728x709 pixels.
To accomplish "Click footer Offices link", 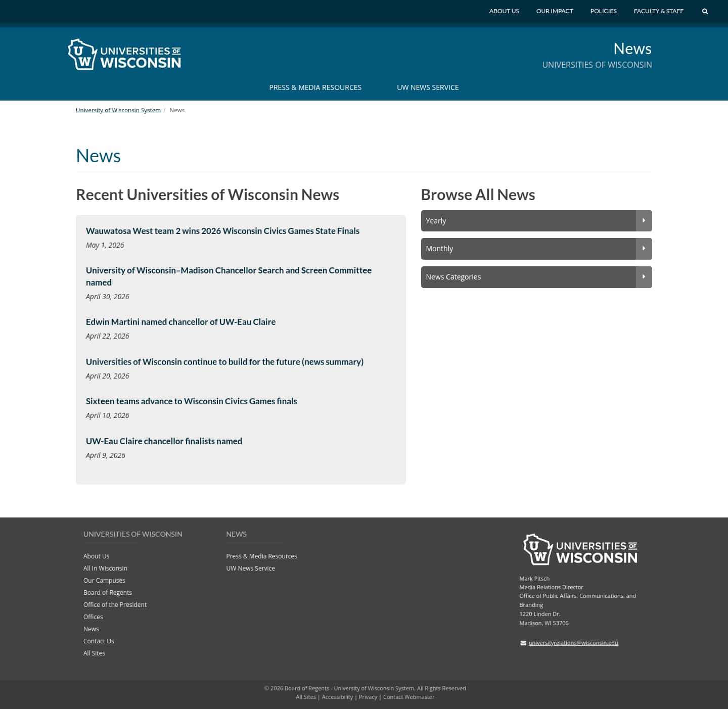I will [x=93, y=617].
